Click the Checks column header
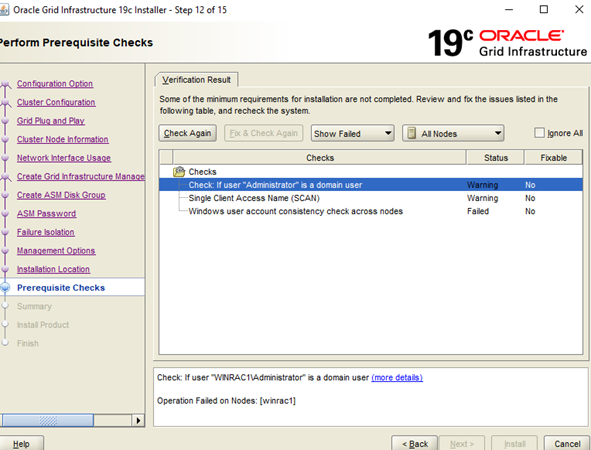Viewport: 591px width, 450px height. tap(320, 158)
